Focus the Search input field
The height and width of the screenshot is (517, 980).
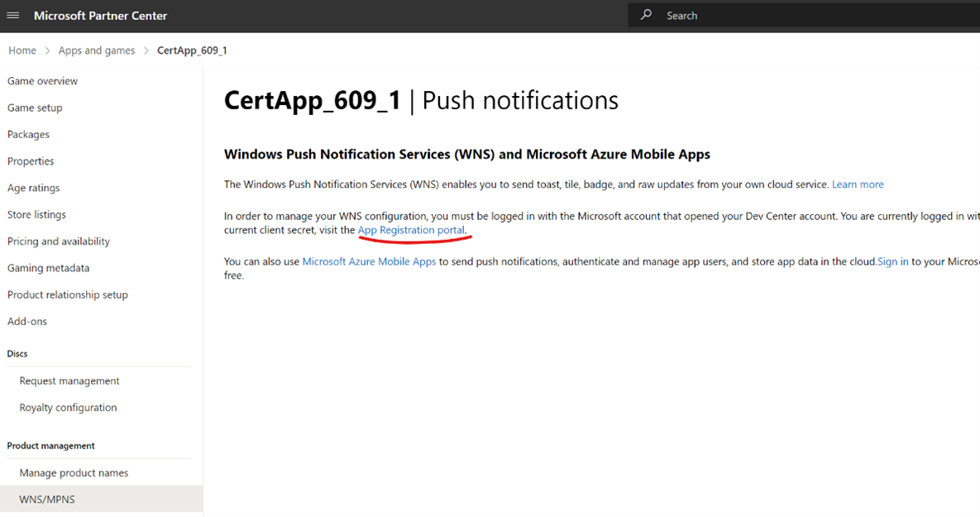coord(804,16)
